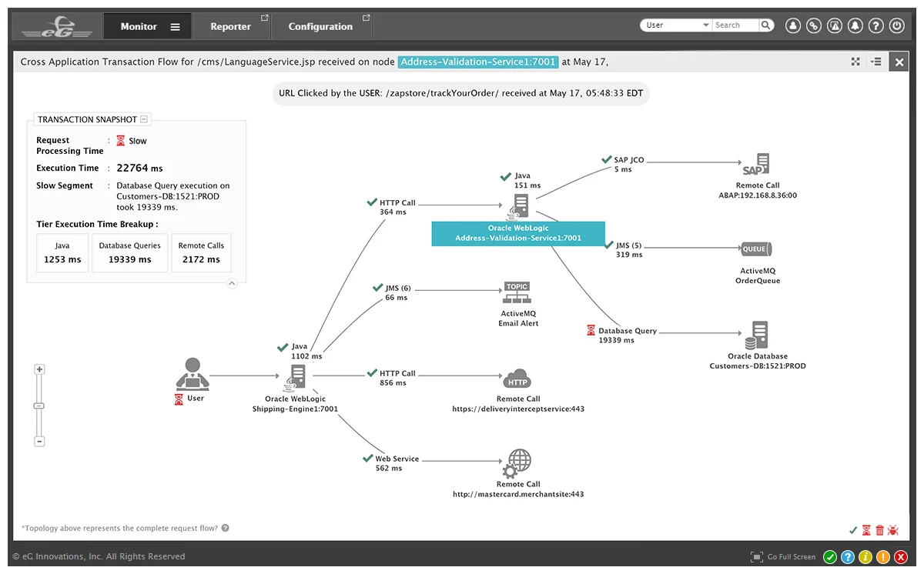The height and width of the screenshot is (574, 924).
Task: Click the URL Clicked by the USER banner
Action: click(x=460, y=93)
